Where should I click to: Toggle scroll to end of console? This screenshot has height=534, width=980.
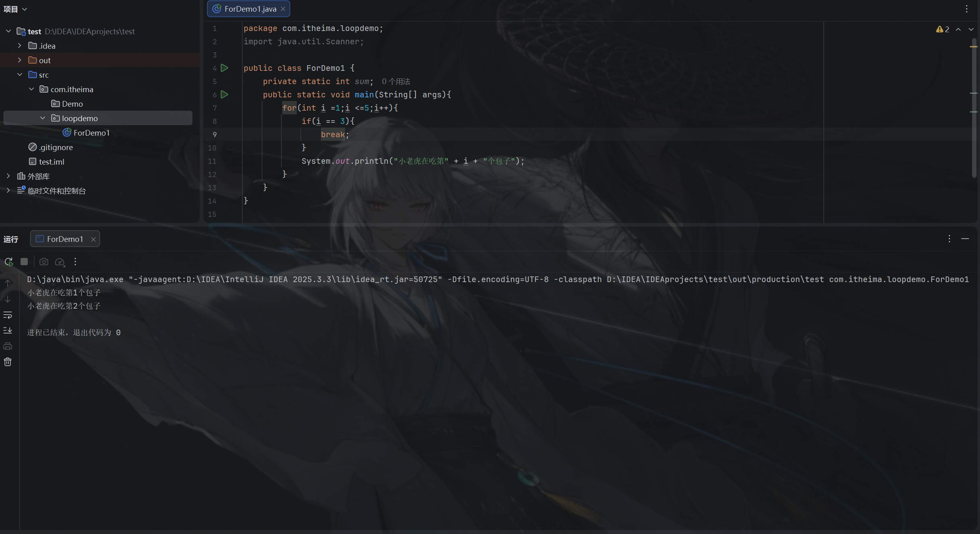tap(8, 330)
